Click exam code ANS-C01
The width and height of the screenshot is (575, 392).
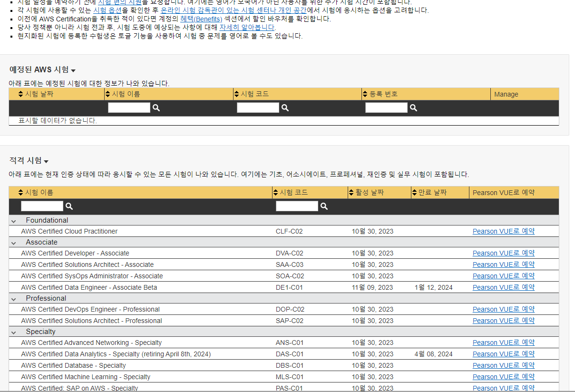(x=290, y=343)
